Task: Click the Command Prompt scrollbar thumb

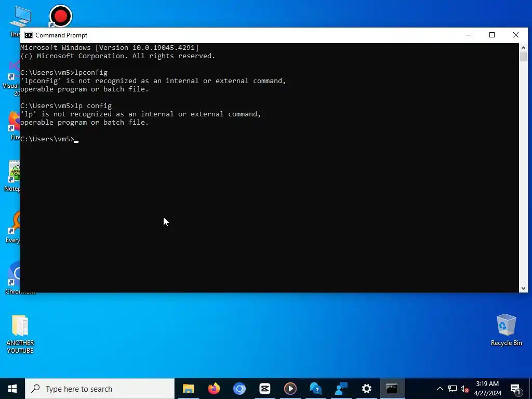Action: coord(523,56)
